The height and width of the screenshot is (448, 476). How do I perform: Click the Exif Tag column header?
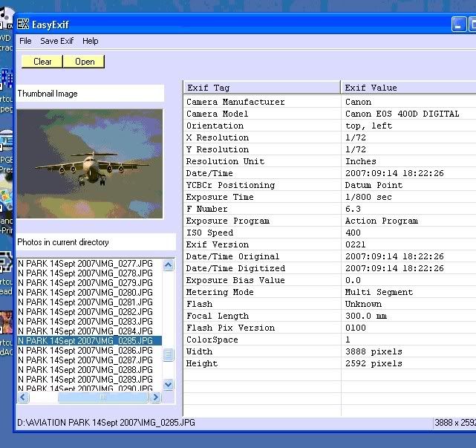pos(261,88)
